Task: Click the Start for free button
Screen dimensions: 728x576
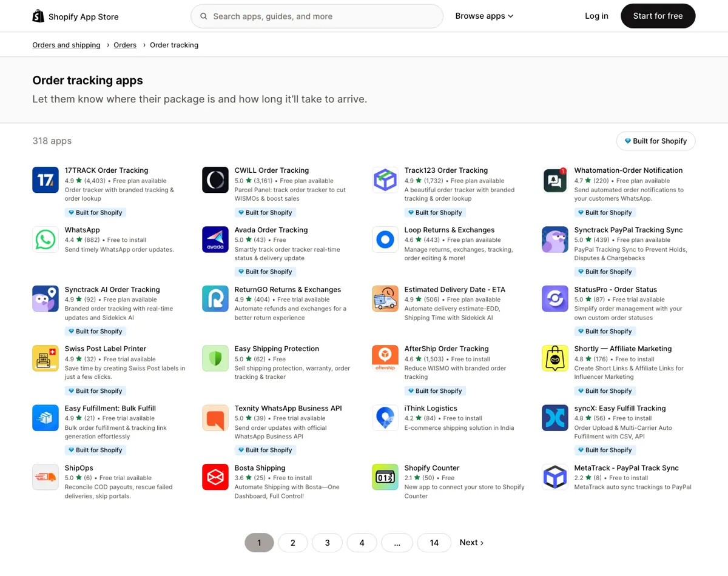Action: coord(658,16)
